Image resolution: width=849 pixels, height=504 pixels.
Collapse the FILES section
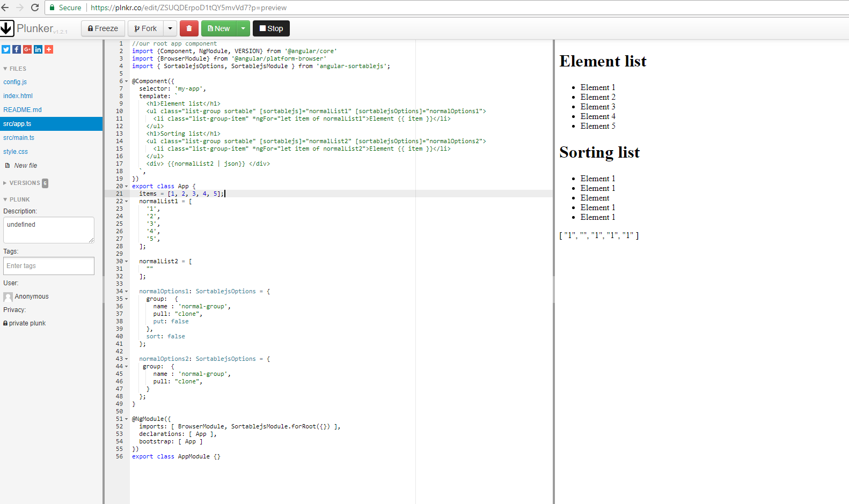click(14, 69)
